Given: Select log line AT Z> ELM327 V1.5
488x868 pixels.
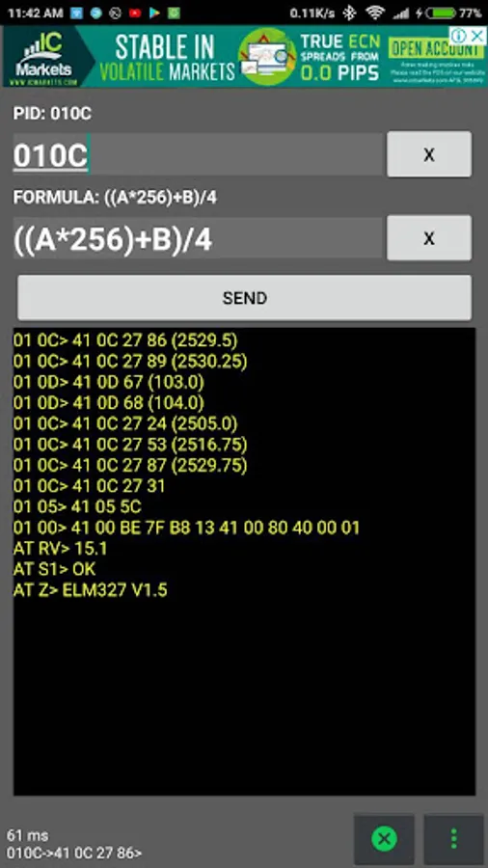Looking at the screenshot, I should click(x=91, y=590).
